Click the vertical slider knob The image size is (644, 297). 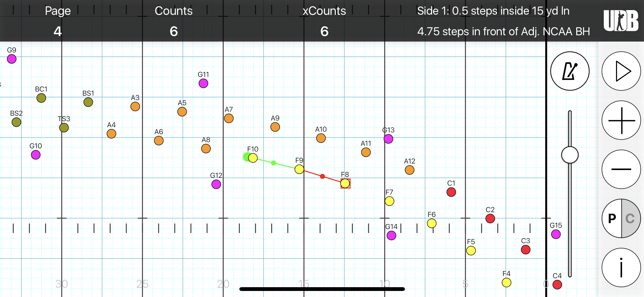pos(570,155)
